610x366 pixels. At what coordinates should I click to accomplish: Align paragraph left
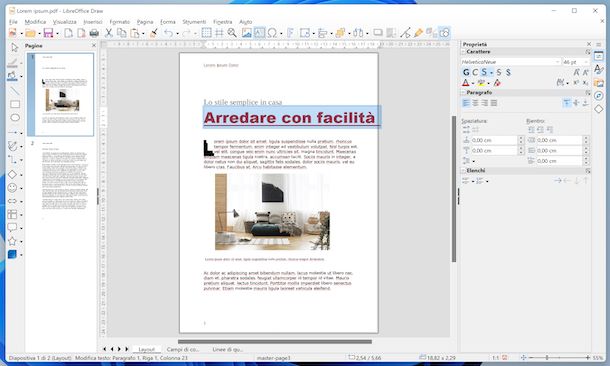coord(466,103)
